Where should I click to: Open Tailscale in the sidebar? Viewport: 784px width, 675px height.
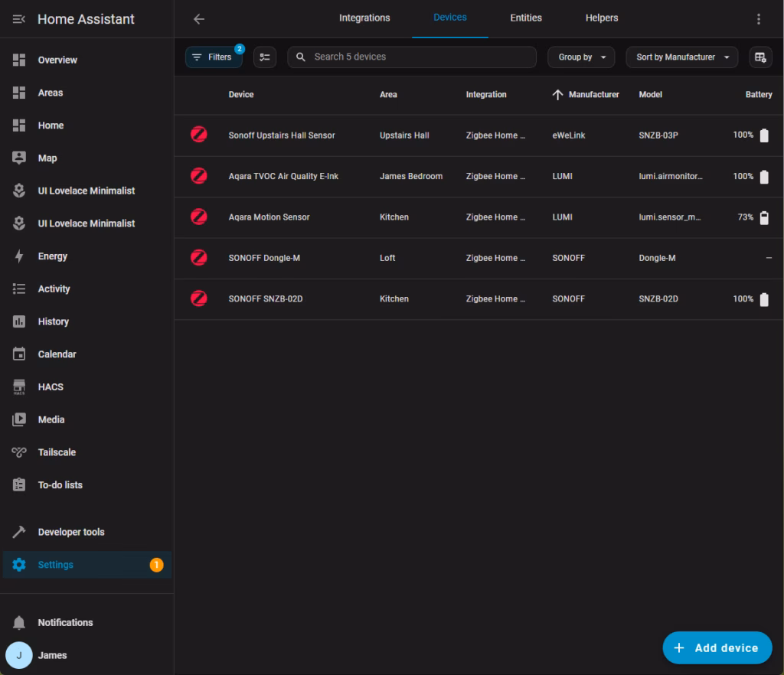57,452
